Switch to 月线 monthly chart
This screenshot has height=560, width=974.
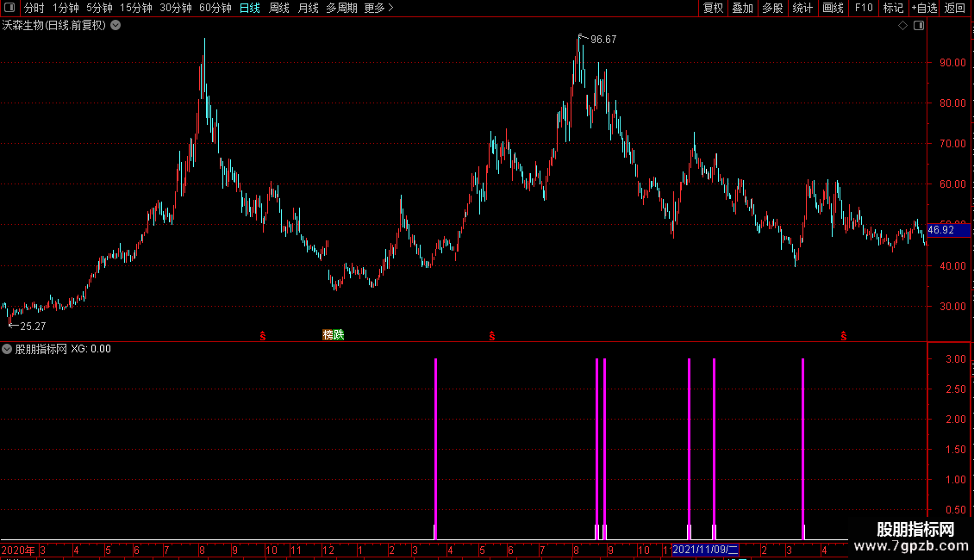point(308,8)
